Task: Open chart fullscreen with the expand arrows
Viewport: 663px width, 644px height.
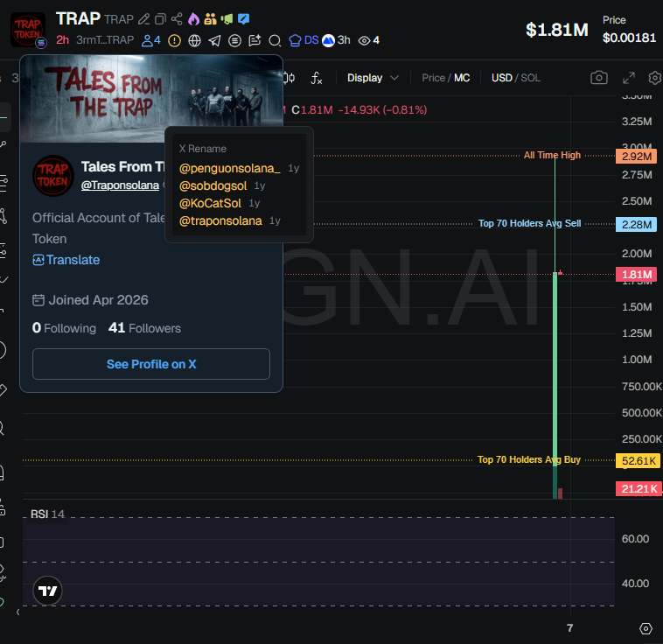Action: (629, 78)
